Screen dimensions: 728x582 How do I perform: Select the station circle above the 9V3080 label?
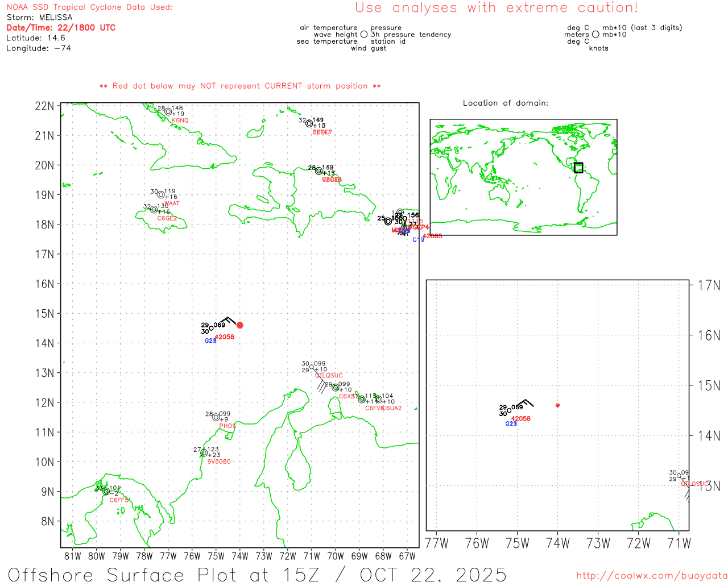click(204, 453)
